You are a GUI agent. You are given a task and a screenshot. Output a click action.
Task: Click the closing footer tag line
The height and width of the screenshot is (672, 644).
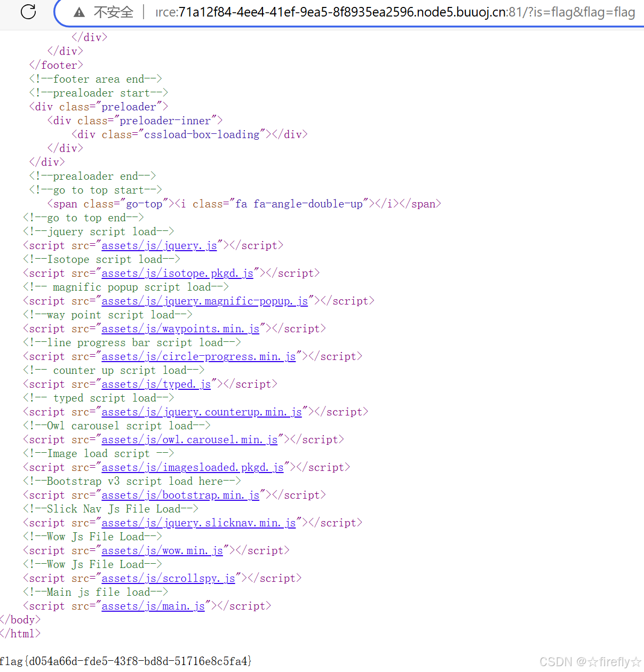coord(56,65)
